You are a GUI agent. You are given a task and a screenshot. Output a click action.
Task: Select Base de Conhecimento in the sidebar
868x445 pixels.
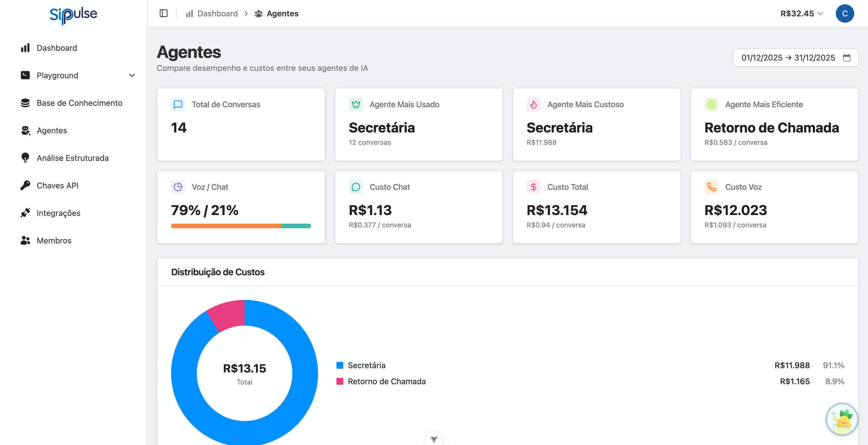(80, 103)
